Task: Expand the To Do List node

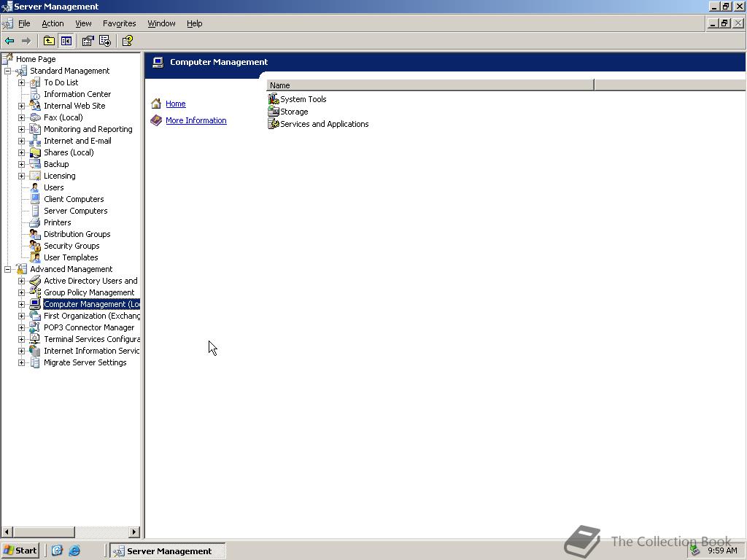Action: tap(21, 82)
